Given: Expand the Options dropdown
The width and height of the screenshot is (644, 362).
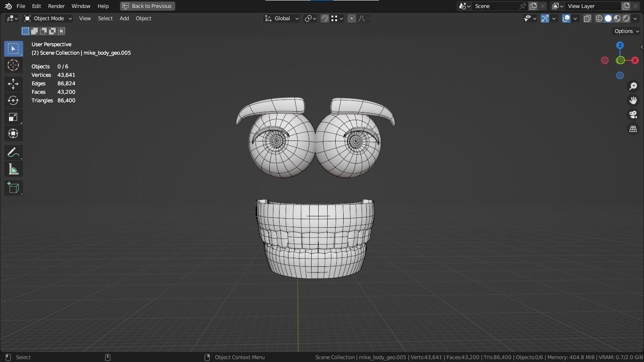Looking at the screenshot, I should click(x=627, y=31).
